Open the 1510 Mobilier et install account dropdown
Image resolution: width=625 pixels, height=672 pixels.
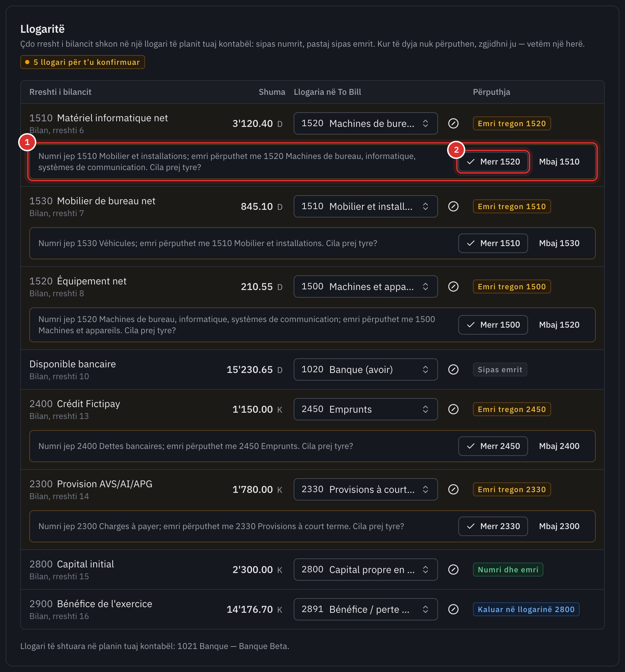click(x=366, y=206)
